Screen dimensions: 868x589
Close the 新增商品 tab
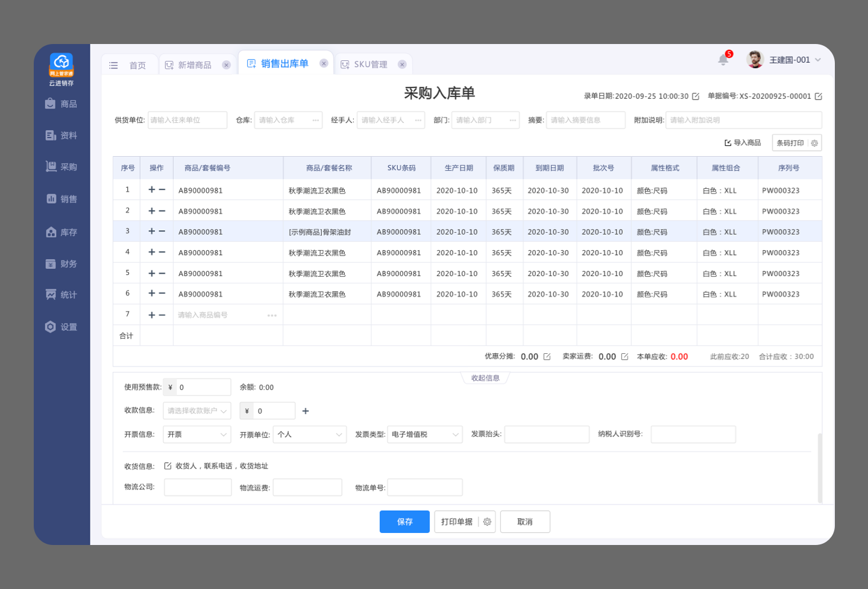click(226, 65)
